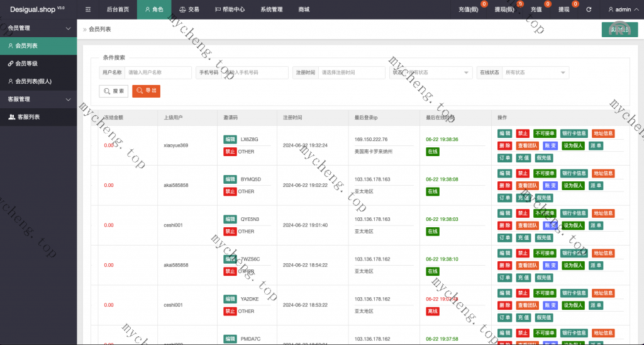Image resolution: width=644 pixels, height=345 pixels.
Task: Click the hamburger sidebar toggle icon
Action: [x=88, y=9]
